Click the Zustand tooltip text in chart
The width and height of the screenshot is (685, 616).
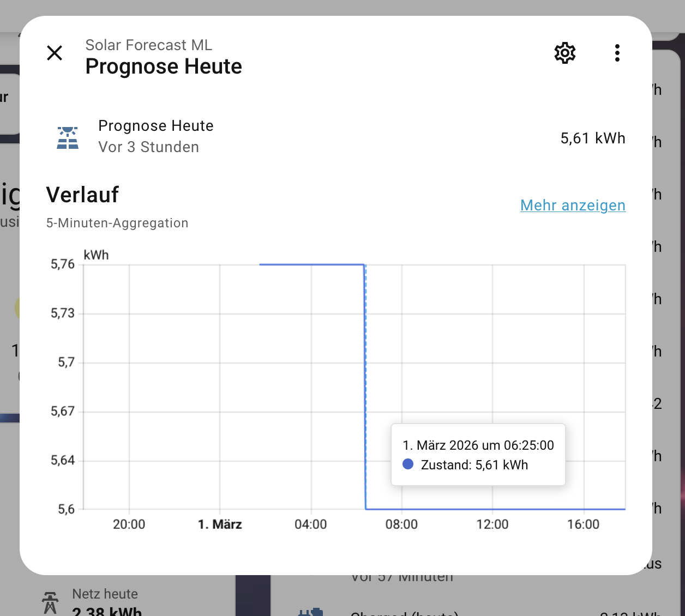474,465
